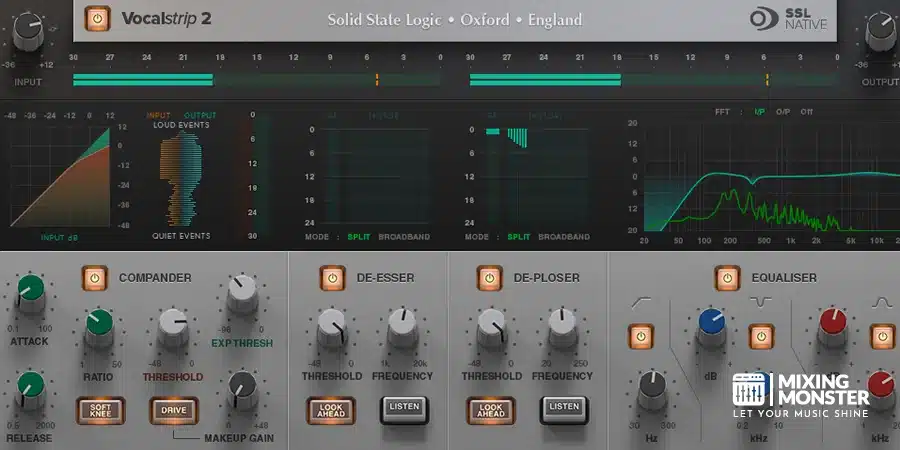This screenshot has height=450, width=900.
Task: Click the high-pass filter Hz knob
Action: tap(651, 389)
